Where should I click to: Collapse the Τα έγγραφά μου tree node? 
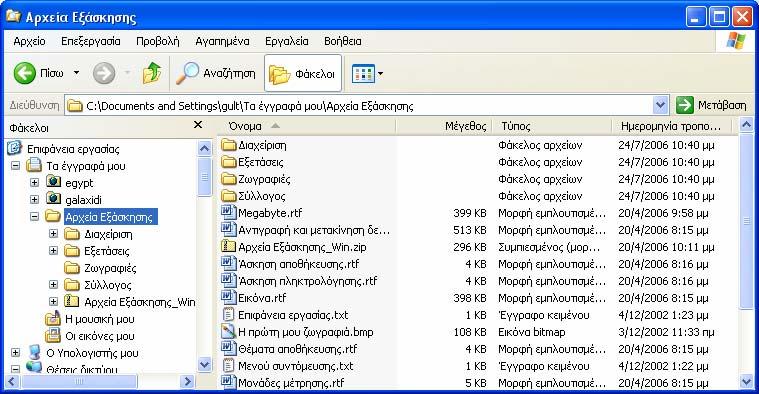(x=15, y=166)
